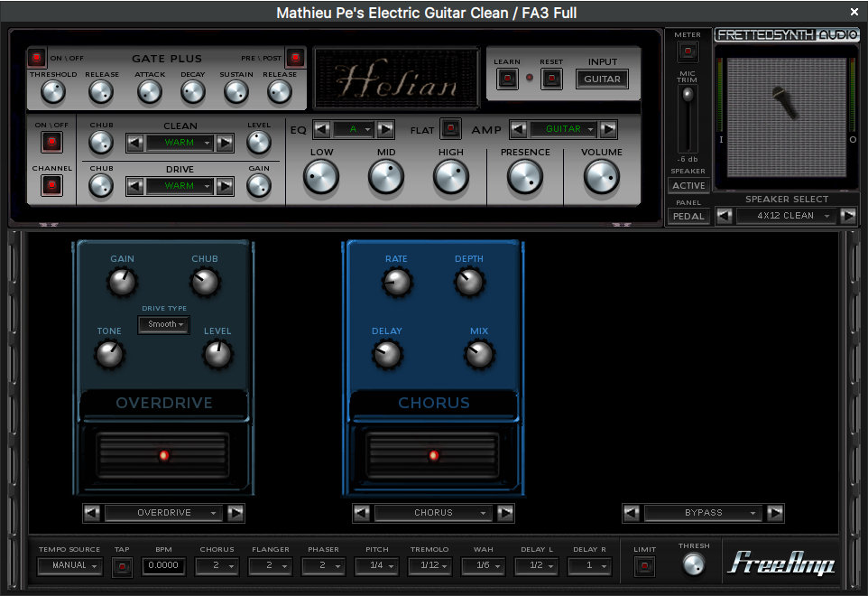Click the EQ LOW knob
This screenshot has height=596, width=868.
[x=321, y=177]
